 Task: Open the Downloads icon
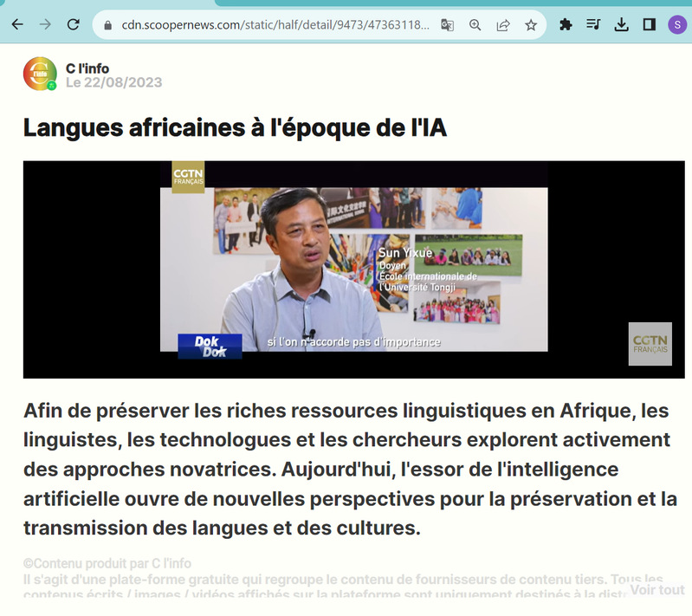pyautogui.click(x=621, y=24)
